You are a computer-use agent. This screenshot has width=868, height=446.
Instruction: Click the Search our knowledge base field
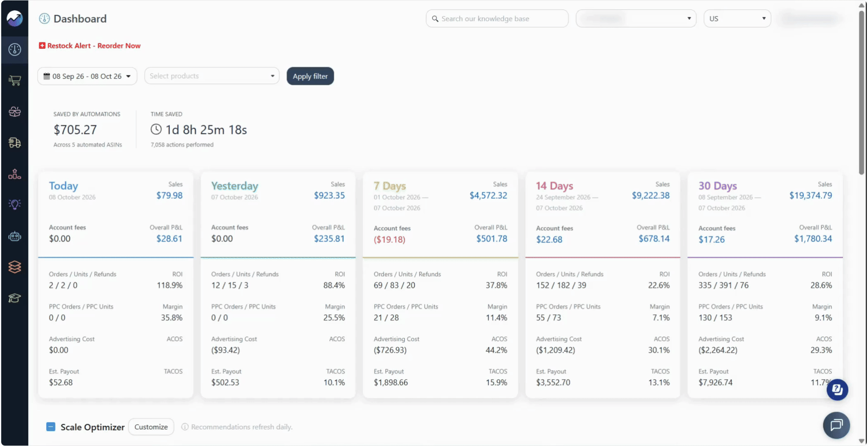coord(497,19)
